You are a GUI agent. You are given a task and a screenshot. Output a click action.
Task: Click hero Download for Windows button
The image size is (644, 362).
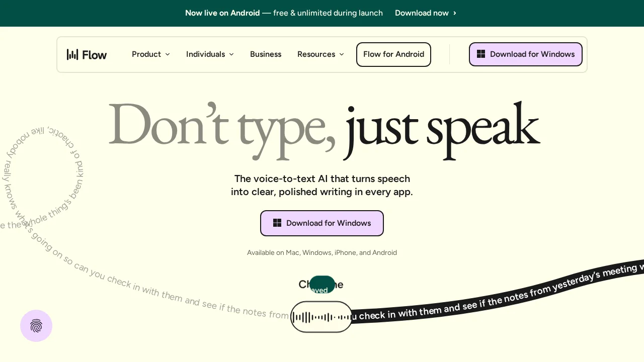tap(322, 223)
